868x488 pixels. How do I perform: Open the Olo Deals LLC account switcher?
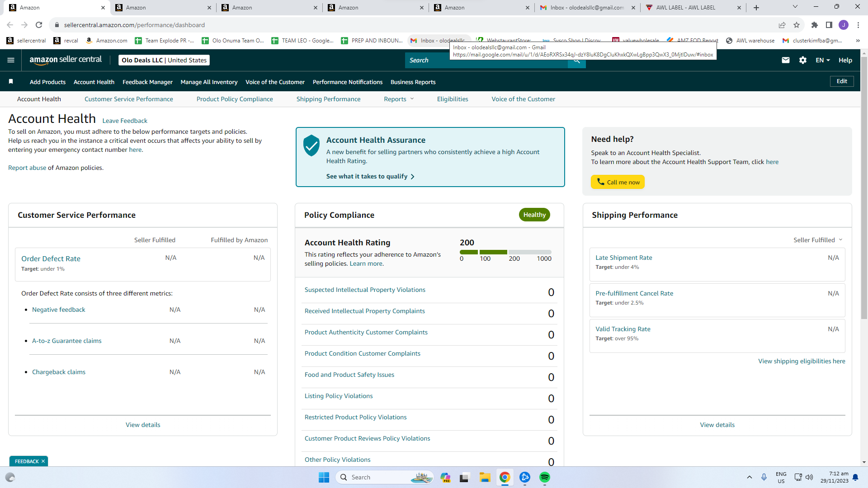[164, 60]
